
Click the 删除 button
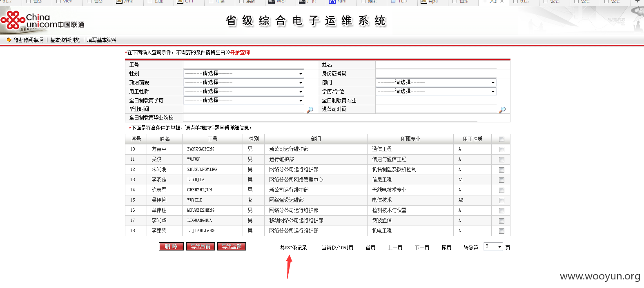coord(171,246)
